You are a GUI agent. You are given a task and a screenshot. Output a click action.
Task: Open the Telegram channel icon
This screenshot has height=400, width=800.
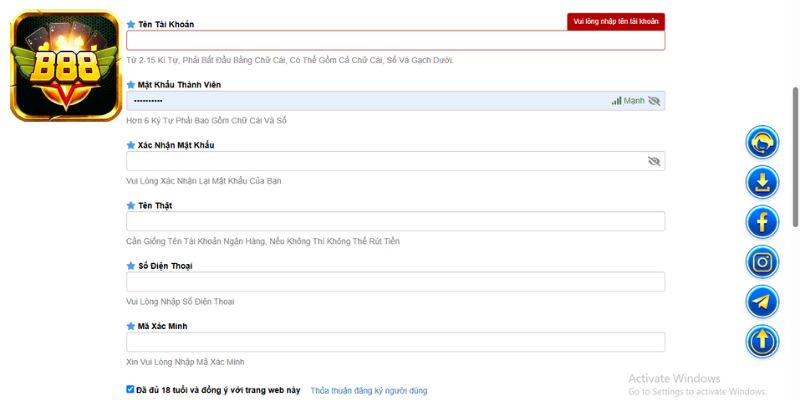point(762,302)
